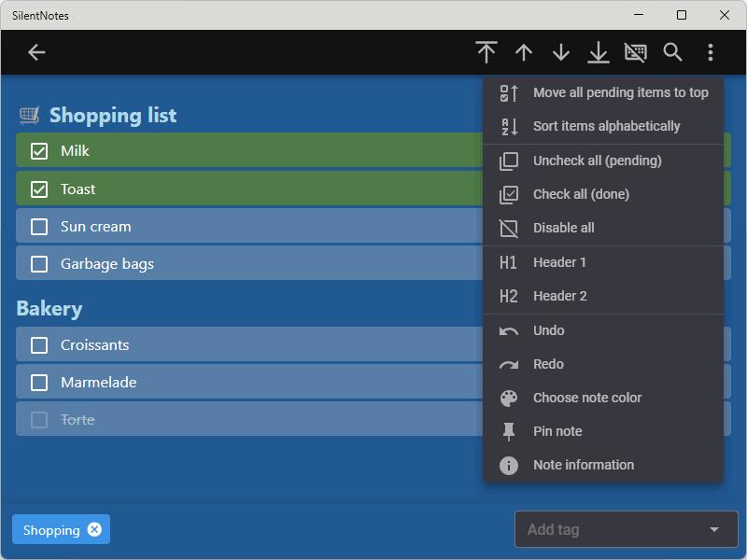The image size is (747, 560).
Task: Toggle the keyboard hide icon
Action: 636,52
